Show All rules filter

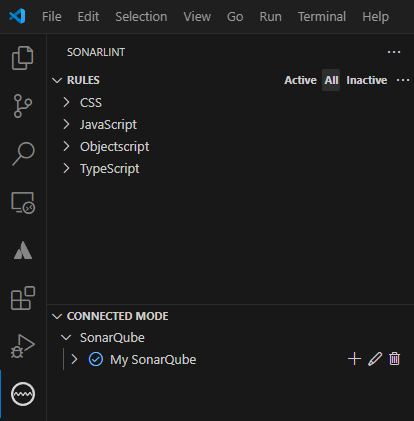[331, 80]
